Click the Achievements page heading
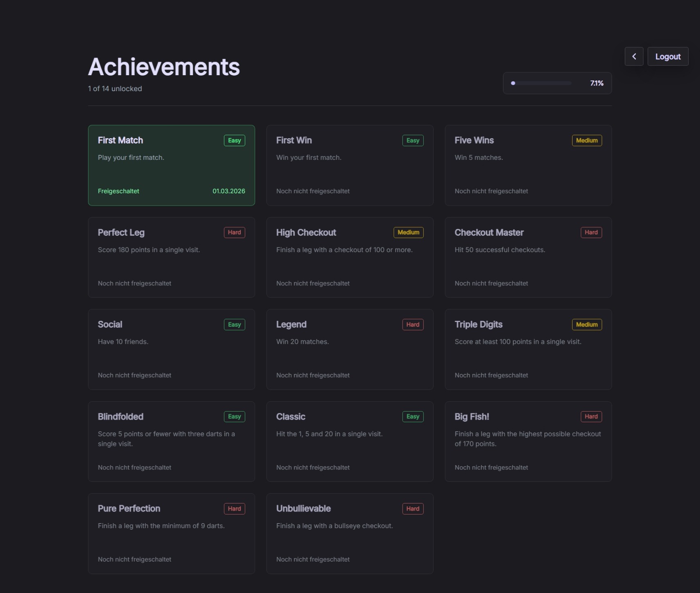700x593 pixels. 164,67
